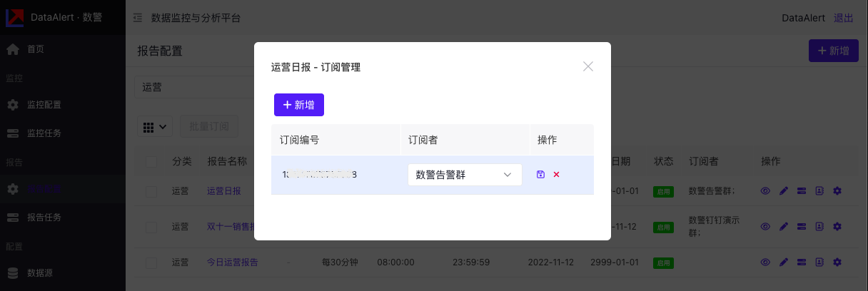
Task: Open gear settings for 数警钉钉演示群 row
Action: coord(837,227)
